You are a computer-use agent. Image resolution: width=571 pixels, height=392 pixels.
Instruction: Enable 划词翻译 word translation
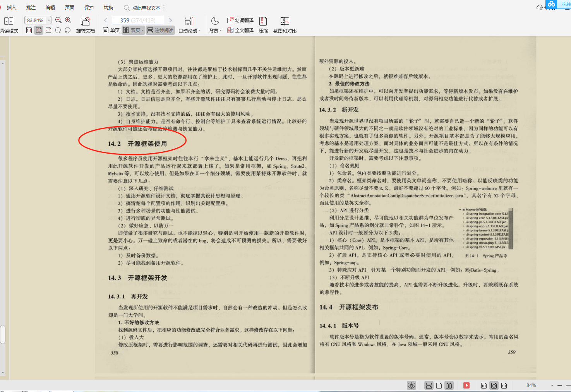coord(240,20)
